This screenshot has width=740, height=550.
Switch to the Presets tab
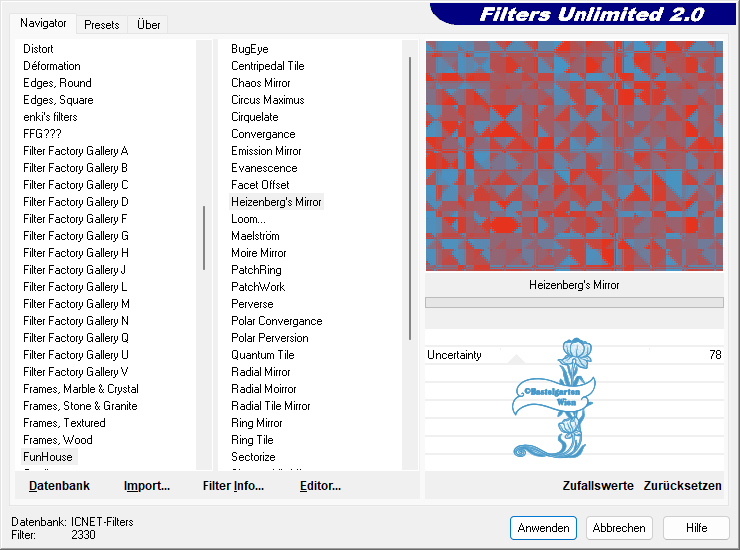tap(101, 24)
